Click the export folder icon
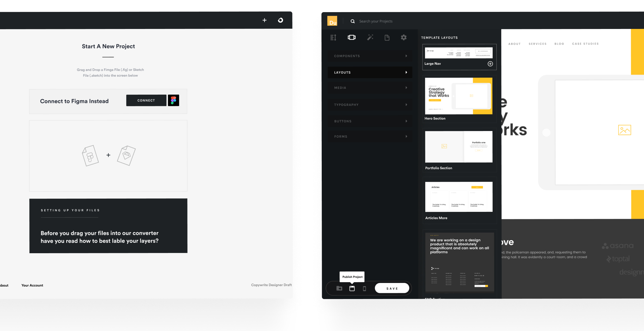The image size is (644, 331). coord(339,288)
